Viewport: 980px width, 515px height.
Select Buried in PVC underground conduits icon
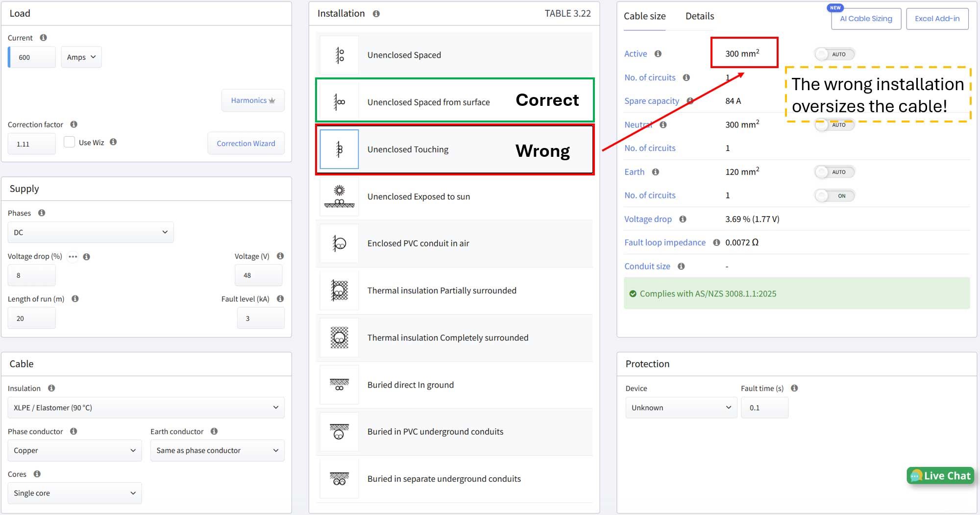pyautogui.click(x=339, y=432)
